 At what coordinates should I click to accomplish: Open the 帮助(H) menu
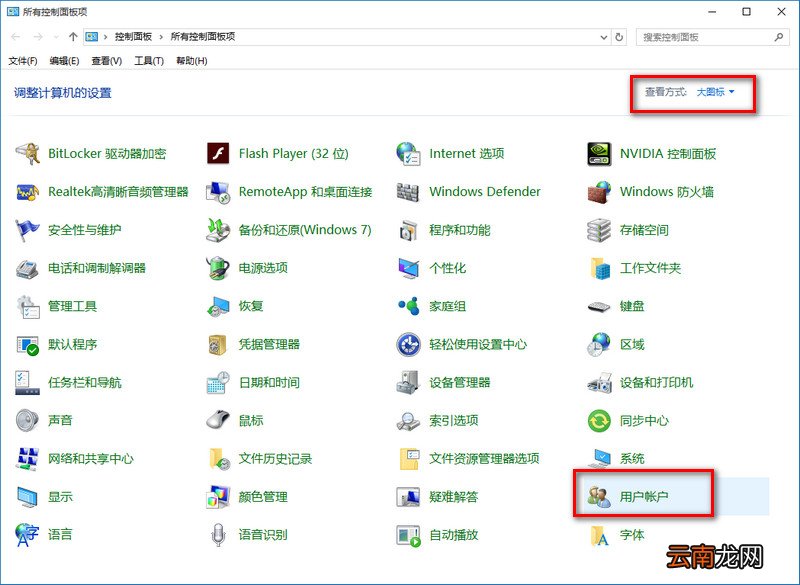click(191, 61)
